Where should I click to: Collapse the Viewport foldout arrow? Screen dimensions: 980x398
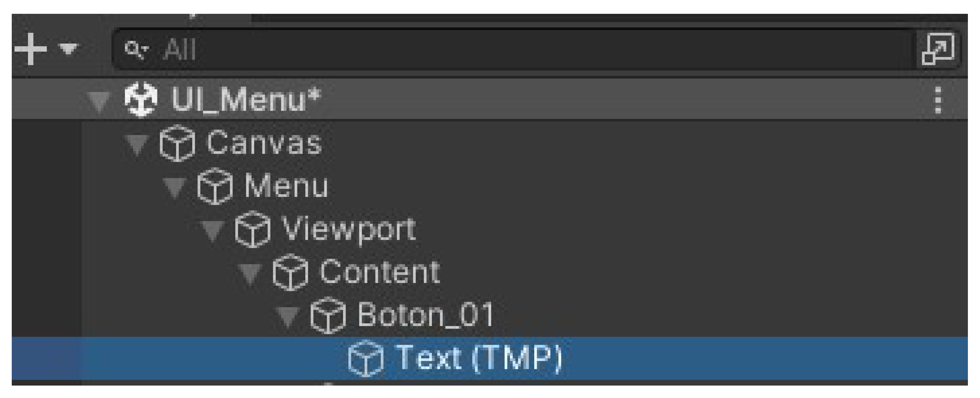click(213, 230)
